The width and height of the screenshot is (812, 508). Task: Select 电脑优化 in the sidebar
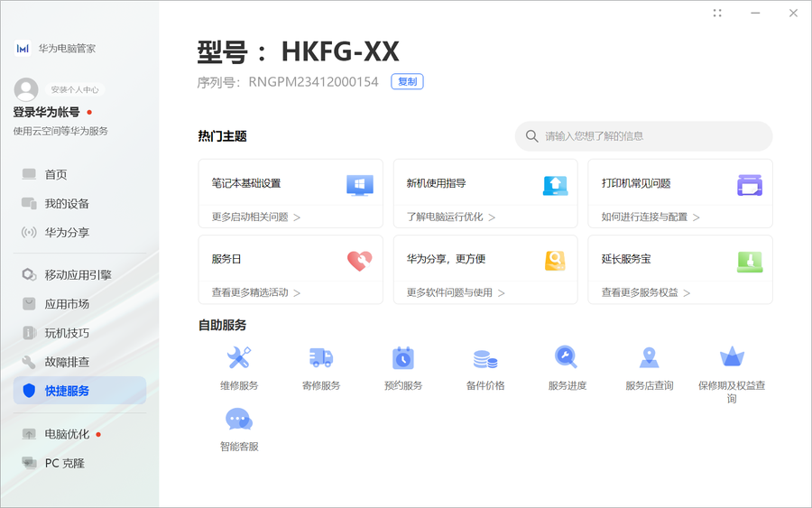(x=67, y=434)
